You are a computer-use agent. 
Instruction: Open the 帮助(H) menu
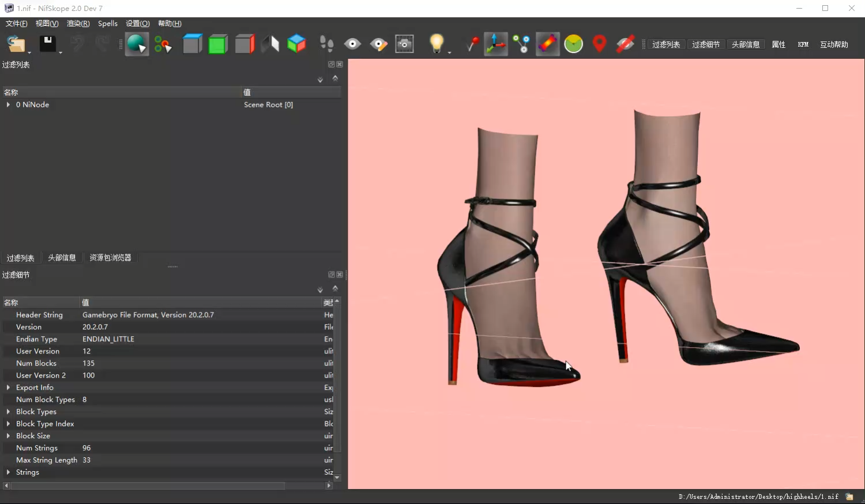point(170,24)
